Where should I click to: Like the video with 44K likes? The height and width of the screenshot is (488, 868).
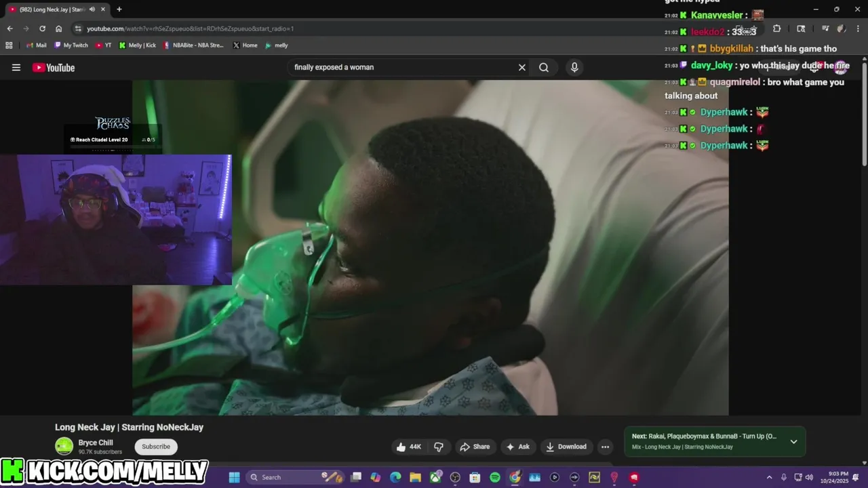coord(409,447)
